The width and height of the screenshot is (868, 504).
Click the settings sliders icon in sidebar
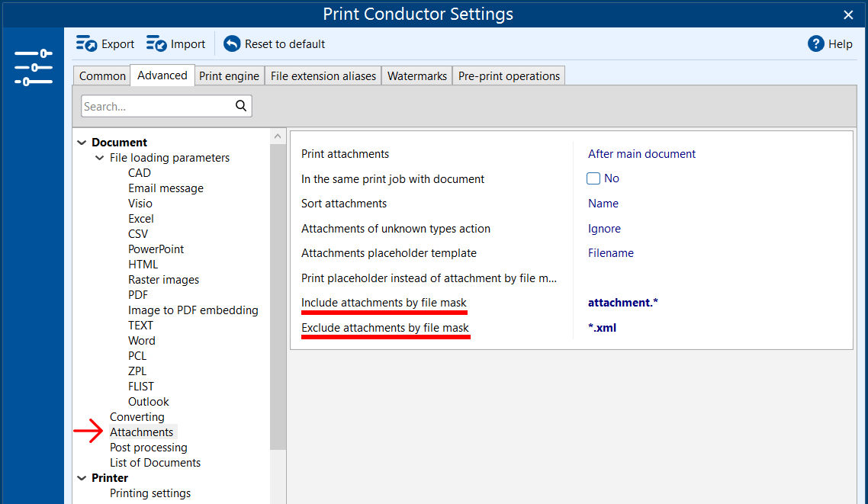[x=34, y=68]
